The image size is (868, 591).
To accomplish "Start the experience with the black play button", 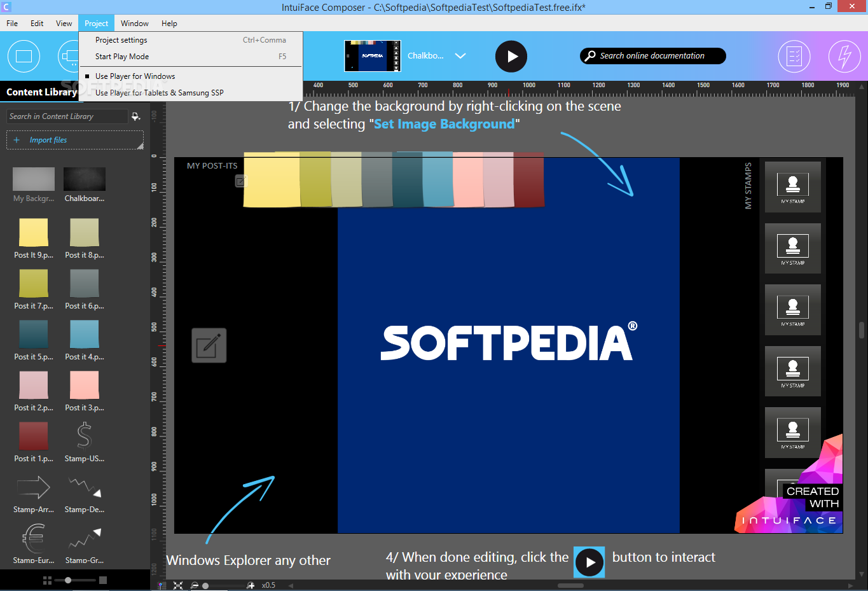I will [511, 56].
